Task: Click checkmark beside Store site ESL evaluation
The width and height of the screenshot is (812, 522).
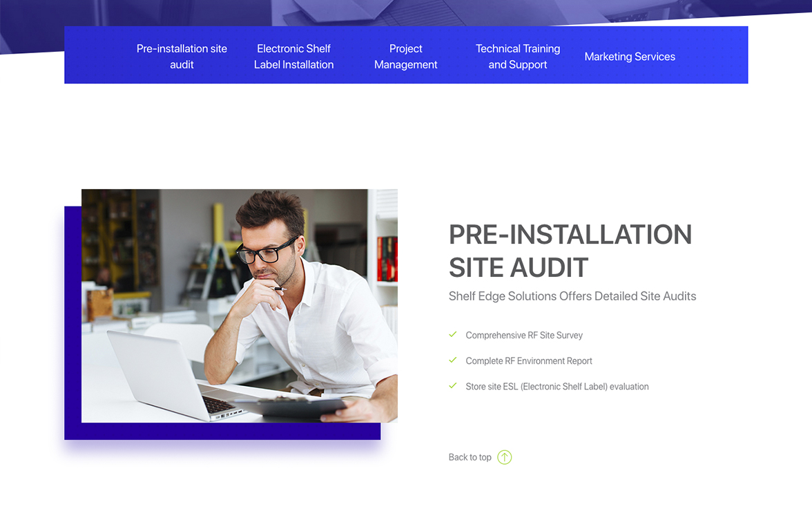Action: pyautogui.click(x=453, y=386)
